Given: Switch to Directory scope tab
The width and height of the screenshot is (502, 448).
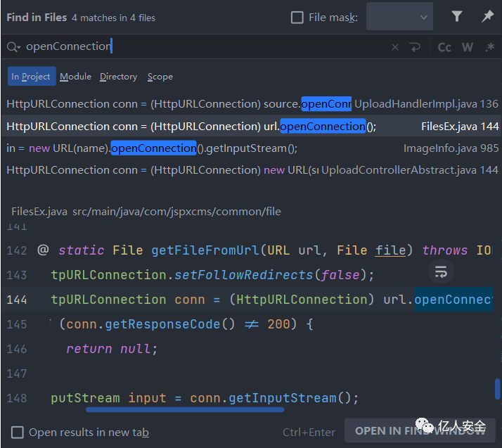Looking at the screenshot, I should click(118, 77).
